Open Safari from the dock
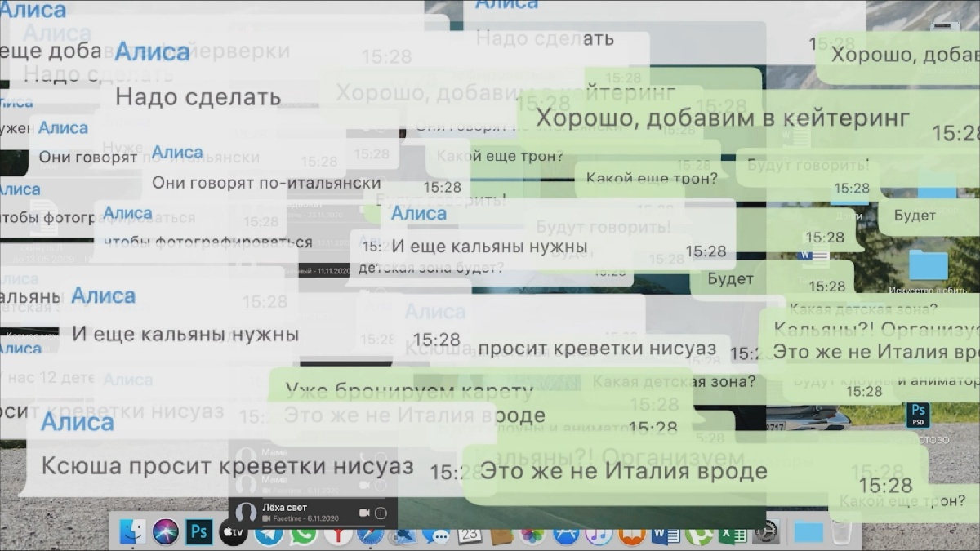980x551 pixels. (369, 535)
